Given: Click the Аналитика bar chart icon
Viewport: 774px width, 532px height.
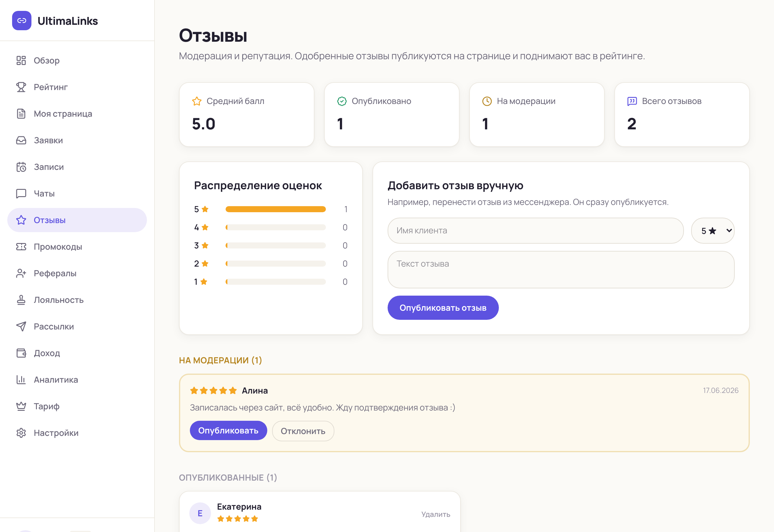Looking at the screenshot, I should [21, 380].
